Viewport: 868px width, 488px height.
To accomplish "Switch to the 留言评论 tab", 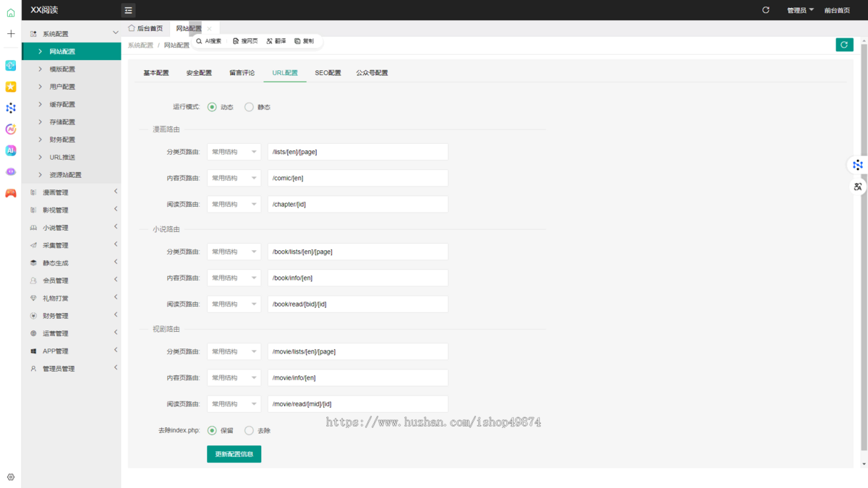I will (242, 73).
